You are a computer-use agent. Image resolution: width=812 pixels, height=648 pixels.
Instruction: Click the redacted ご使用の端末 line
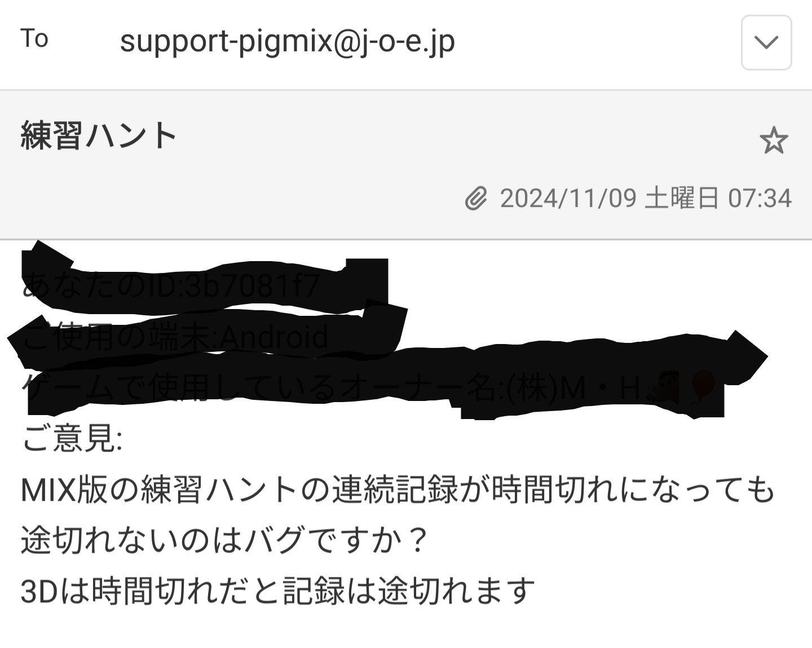[175, 337]
